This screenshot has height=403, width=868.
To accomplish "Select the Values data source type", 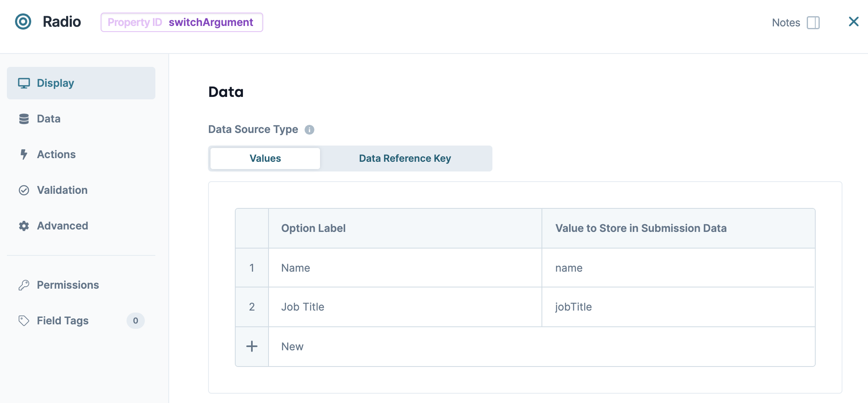I will pos(265,159).
